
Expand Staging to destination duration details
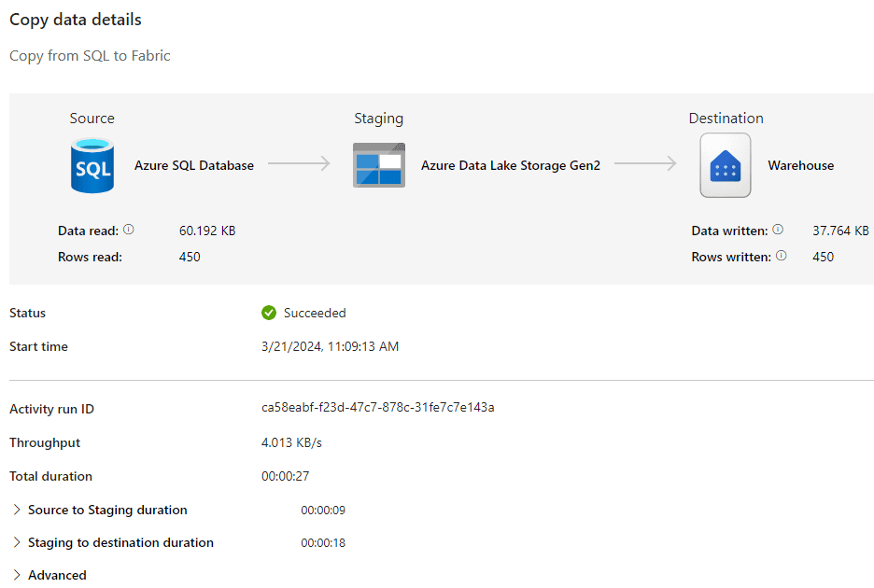click(x=17, y=542)
